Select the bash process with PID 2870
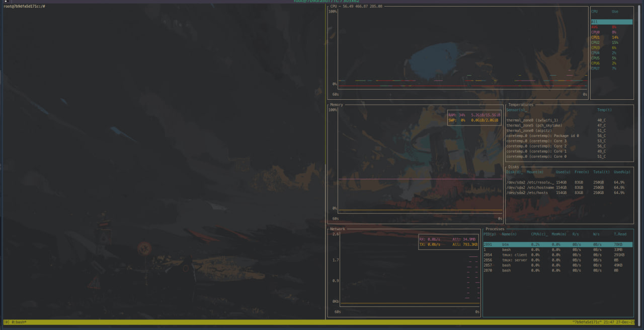Image resolution: width=644 pixels, height=330 pixels. click(x=557, y=271)
